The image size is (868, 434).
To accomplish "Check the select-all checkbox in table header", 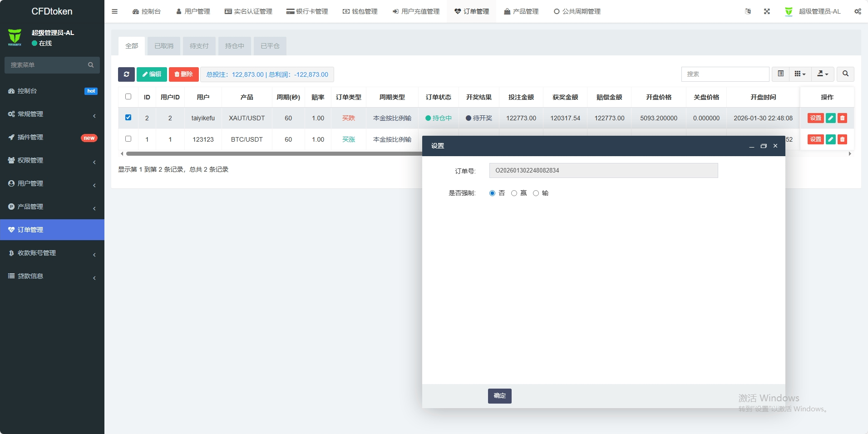I will tap(128, 97).
